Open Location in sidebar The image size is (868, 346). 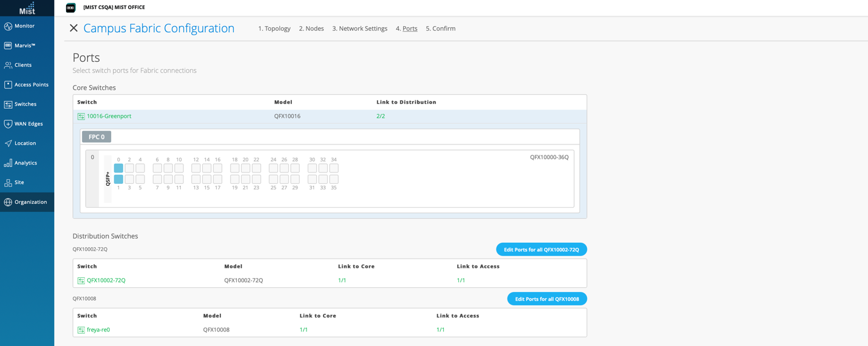point(25,143)
